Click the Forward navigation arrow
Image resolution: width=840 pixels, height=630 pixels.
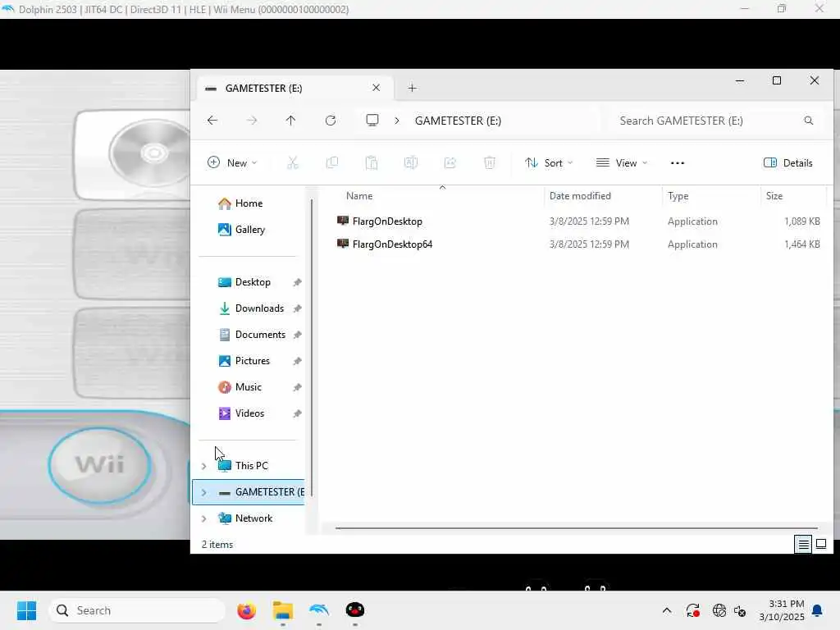[252, 121]
